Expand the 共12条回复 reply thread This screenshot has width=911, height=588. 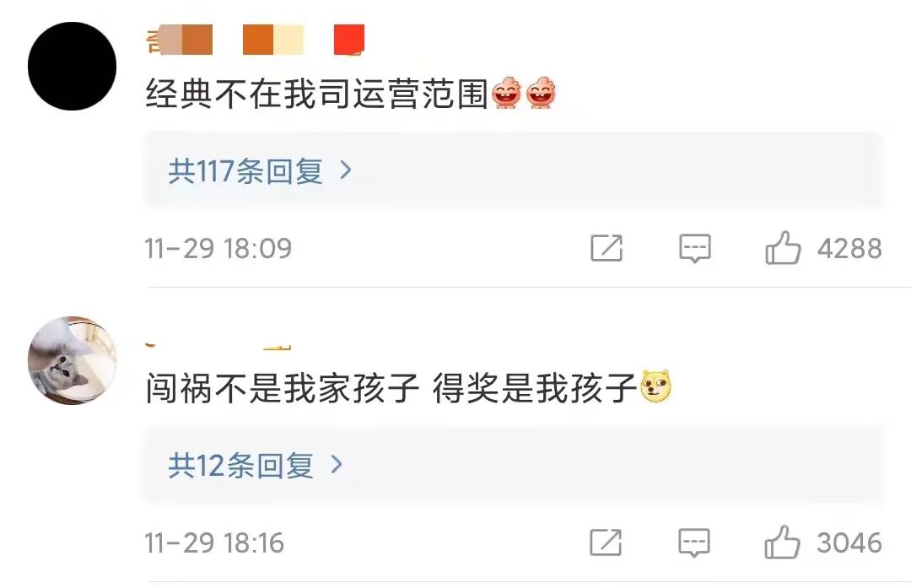pos(514,465)
